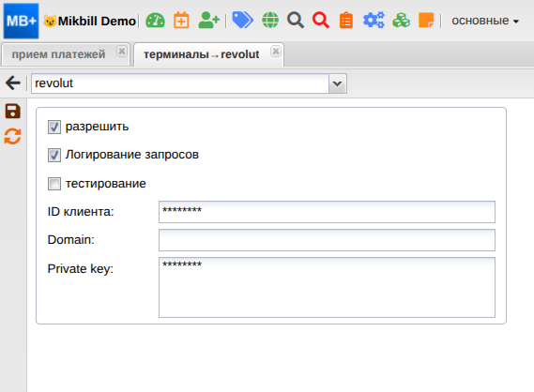Click the Mikbill Demo title text
The width and height of the screenshot is (534, 392).
point(97,21)
